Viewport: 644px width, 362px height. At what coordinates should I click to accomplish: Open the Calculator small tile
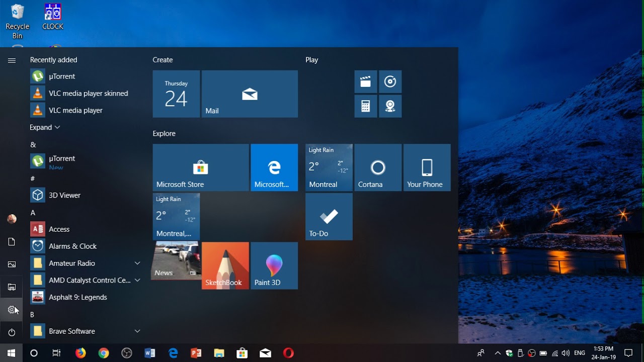366,106
